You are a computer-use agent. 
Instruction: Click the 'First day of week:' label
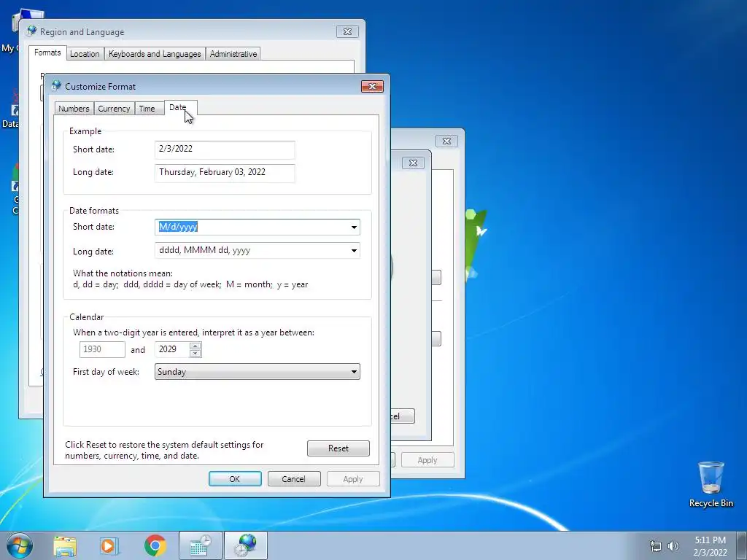tap(106, 372)
